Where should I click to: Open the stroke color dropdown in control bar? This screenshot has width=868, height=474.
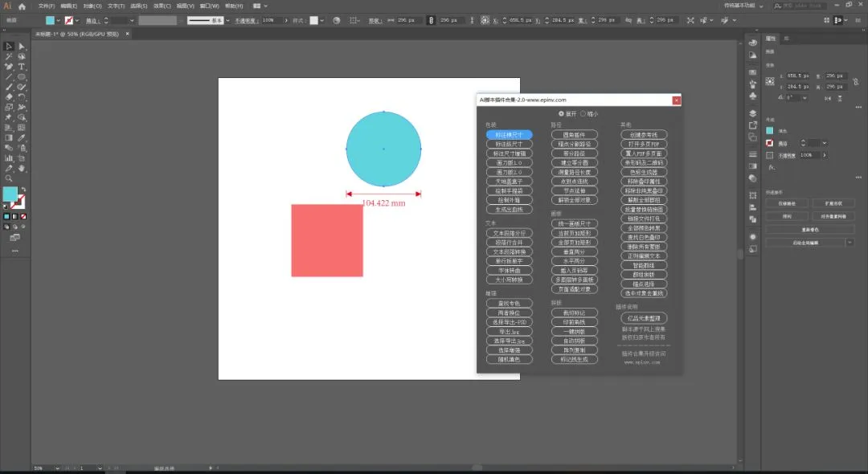point(76,20)
